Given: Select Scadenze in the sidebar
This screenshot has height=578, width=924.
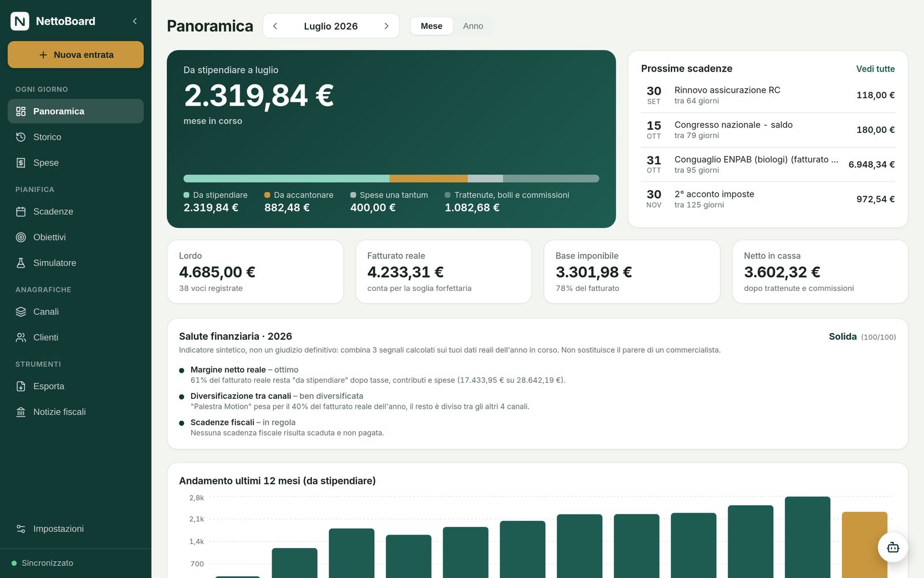Looking at the screenshot, I should tap(76, 212).
